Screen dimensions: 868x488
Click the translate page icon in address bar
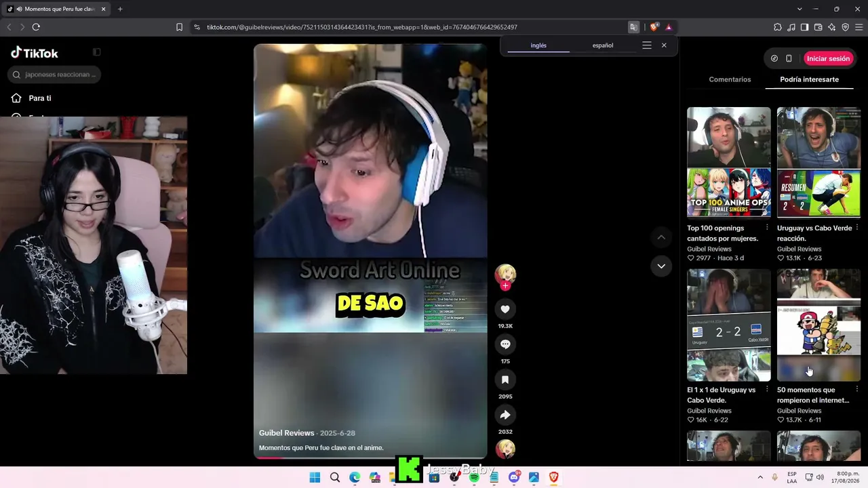click(633, 27)
